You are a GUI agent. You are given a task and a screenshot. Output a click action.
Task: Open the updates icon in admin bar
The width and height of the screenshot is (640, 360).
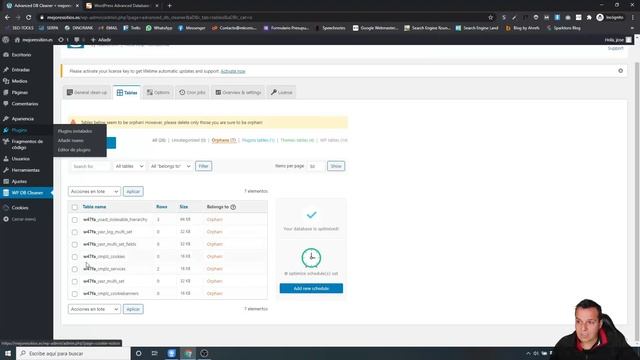click(61, 40)
